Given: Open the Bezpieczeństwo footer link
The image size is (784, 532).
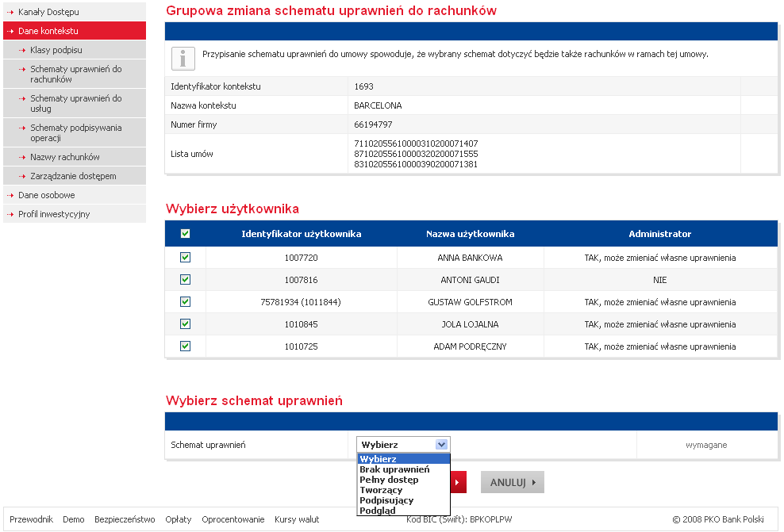Looking at the screenshot, I should 125,519.
